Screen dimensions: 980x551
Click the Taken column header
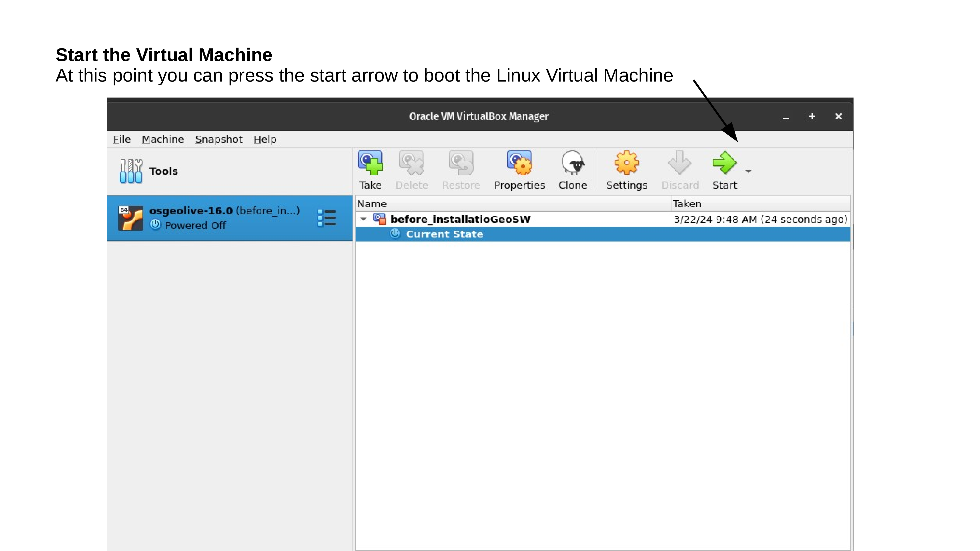[x=760, y=204]
